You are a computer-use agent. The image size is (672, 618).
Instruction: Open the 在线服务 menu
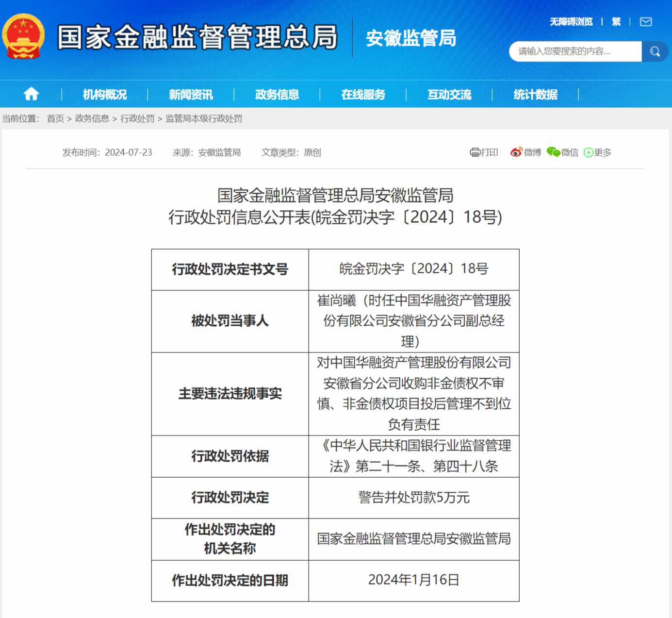click(363, 95)
